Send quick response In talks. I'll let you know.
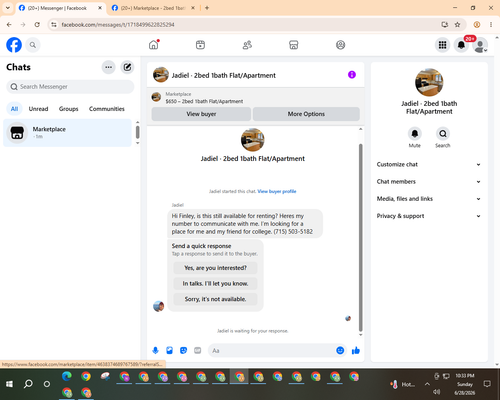The width and height of the screenshot is (500, 400). tap(215, 284)
